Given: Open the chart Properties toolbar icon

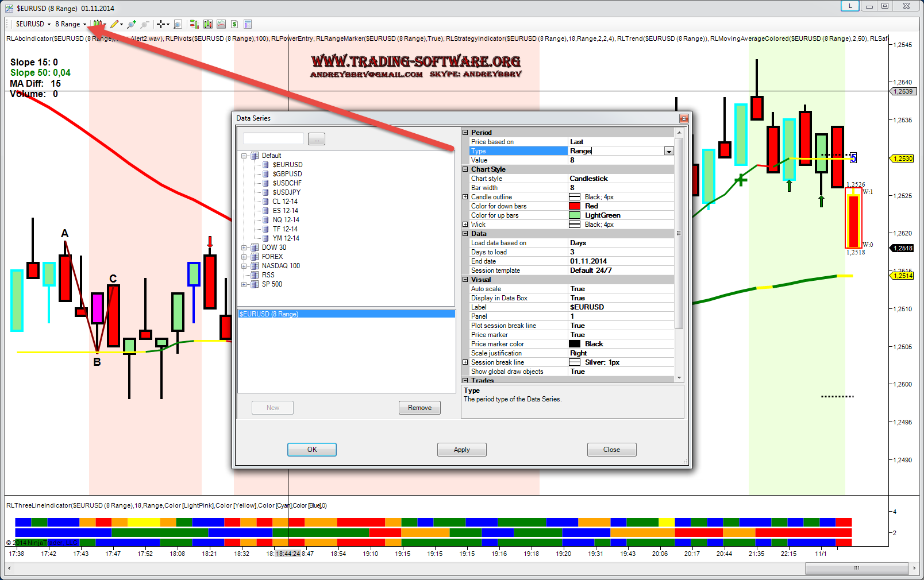Looking at the screenshot, I should [248, 24].
